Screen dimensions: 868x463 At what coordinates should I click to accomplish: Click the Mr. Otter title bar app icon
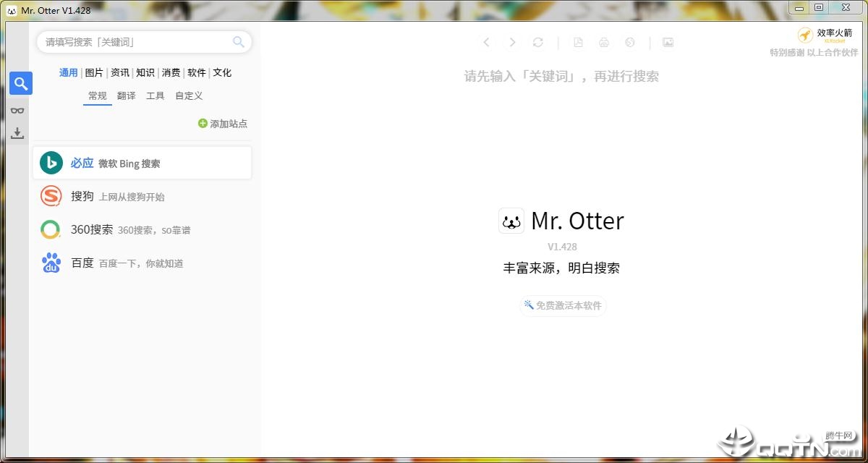click(x=12, y=10)
